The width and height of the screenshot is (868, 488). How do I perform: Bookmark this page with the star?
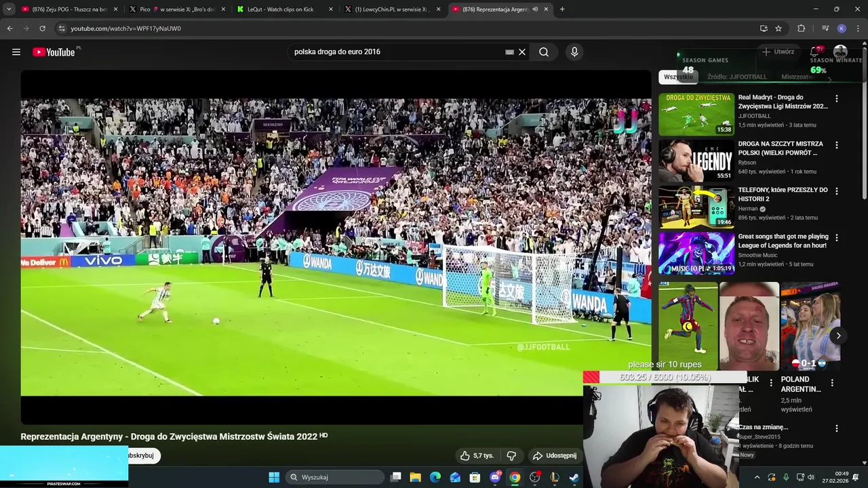pos(778,28)
